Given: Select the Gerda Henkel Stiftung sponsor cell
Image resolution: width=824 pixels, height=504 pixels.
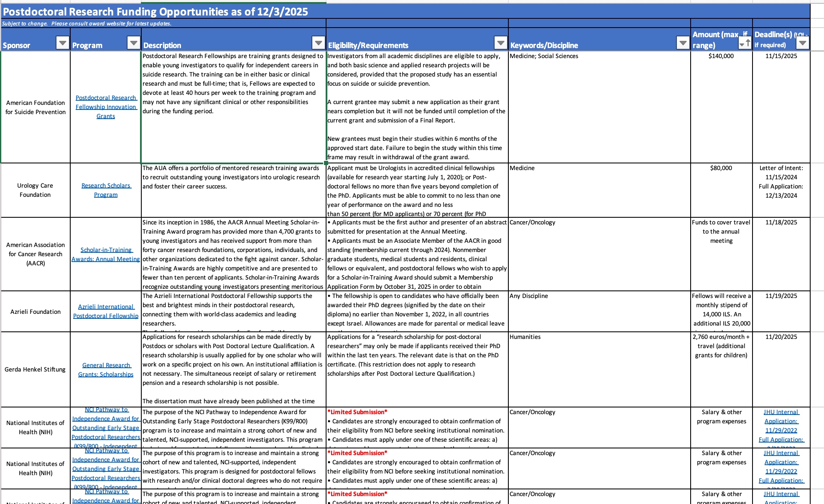Looking at the screenshot, I should coord(35,369).
